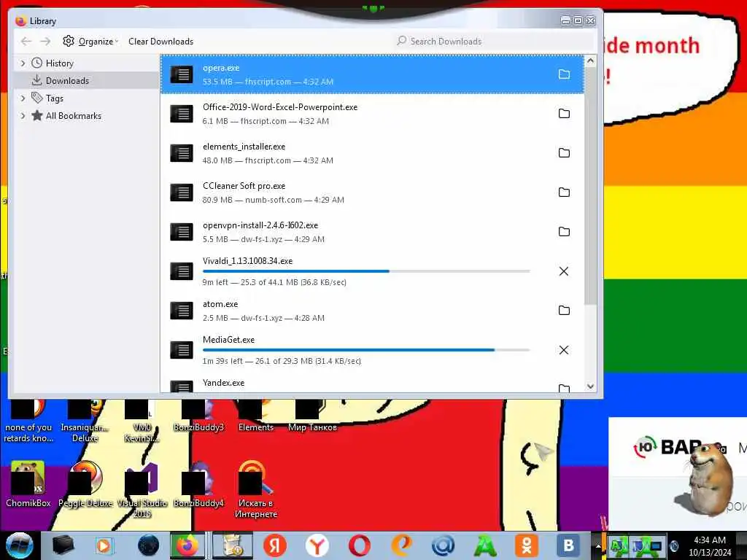Expand the History tree node
This screenshot has height=560, width=747.
pyautogui.click(x=23, y=63)
